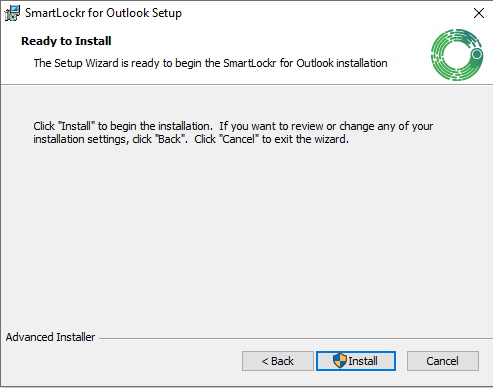The width and height of the screenshot is (493, 388).
Task: Click the UAC shield icon on Install
Action: (340, 361)
